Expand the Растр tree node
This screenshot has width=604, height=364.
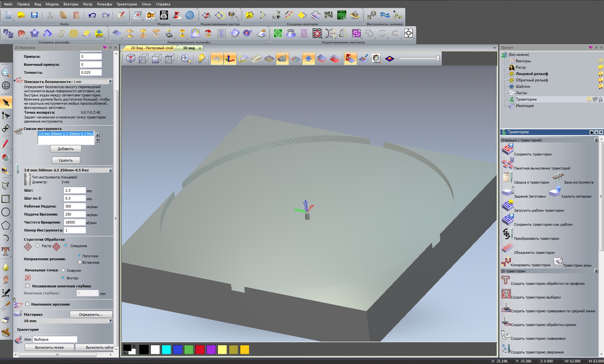pyautogui.click(x=504, y=67)
